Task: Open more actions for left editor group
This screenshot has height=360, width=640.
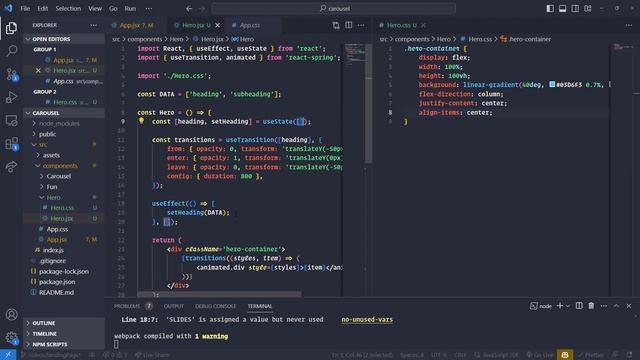Action: point(361,25)
